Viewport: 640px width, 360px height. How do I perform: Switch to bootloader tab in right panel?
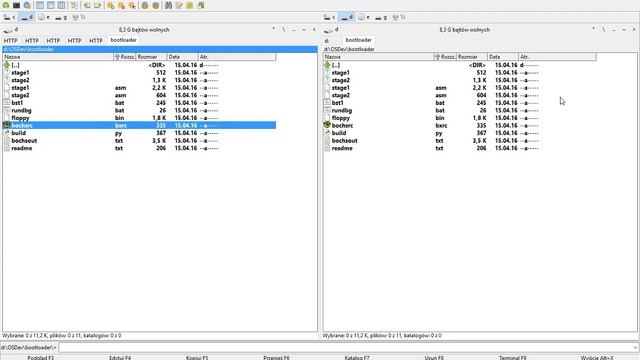tap(358, 40)
